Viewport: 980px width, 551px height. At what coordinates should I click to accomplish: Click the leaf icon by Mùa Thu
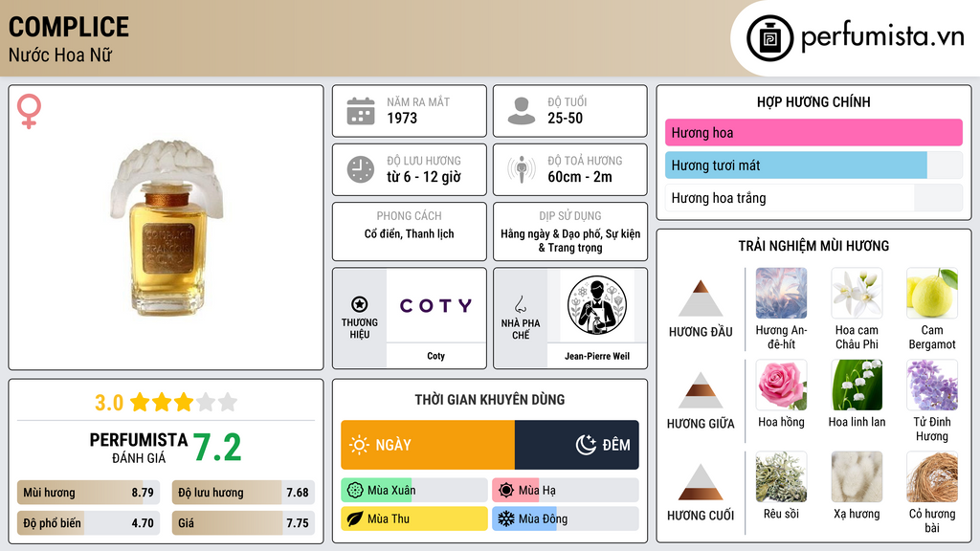point(355,519)
